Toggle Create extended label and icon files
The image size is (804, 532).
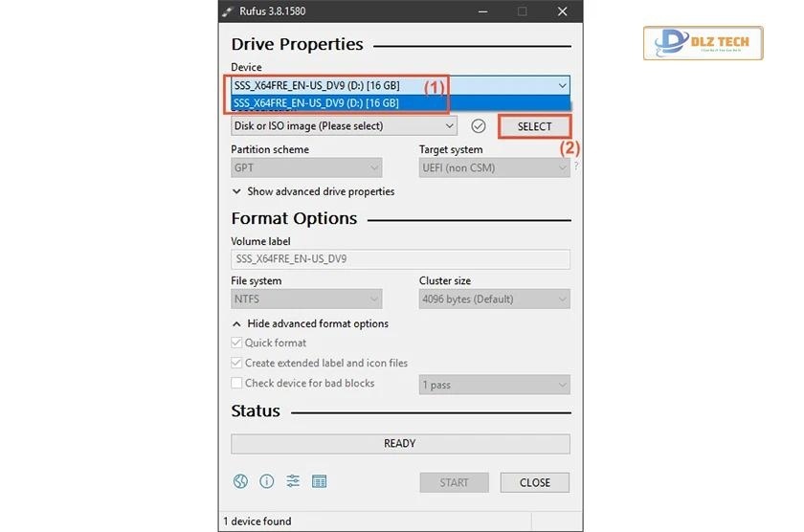click(237, 364)
